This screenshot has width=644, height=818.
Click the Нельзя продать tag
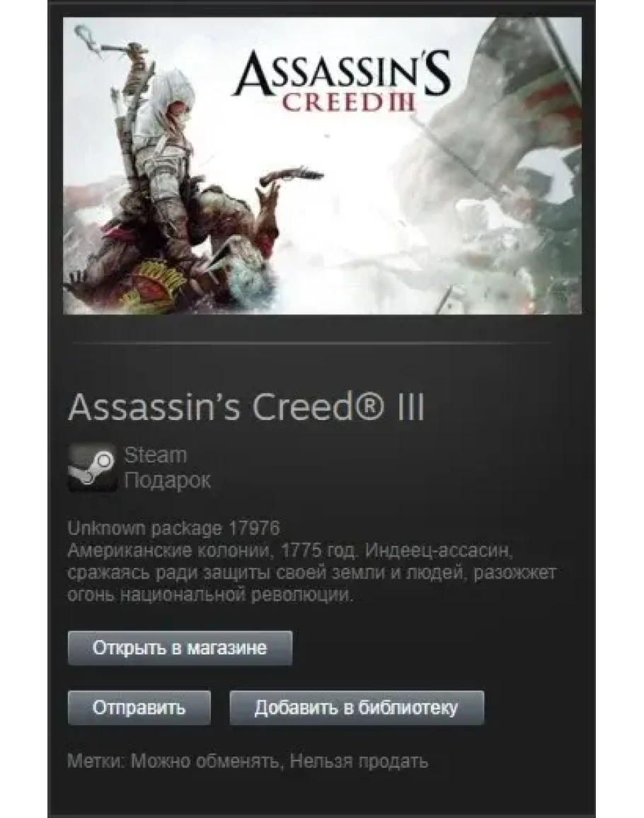click(x=359, y=761)
